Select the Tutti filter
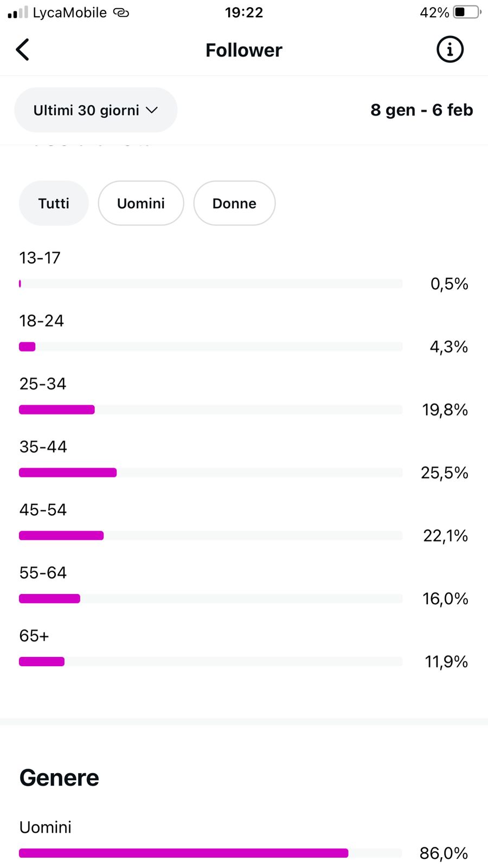488x868 pixels. [54, 203]
